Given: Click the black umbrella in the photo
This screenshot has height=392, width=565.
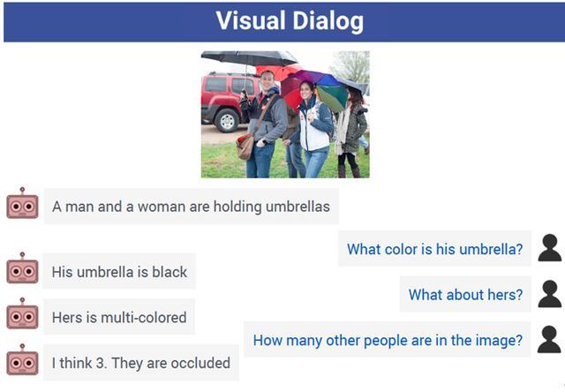Looking at the screenshot, I should [x=249, y=58].
